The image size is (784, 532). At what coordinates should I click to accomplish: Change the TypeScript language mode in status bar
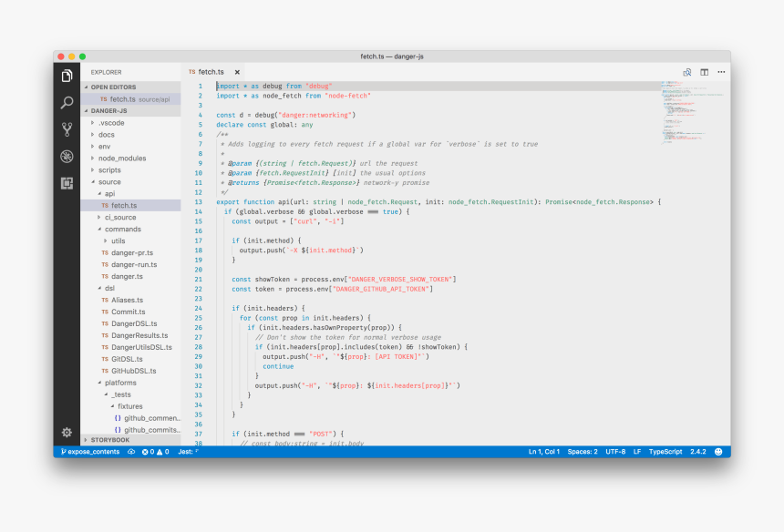coord(665,452)
